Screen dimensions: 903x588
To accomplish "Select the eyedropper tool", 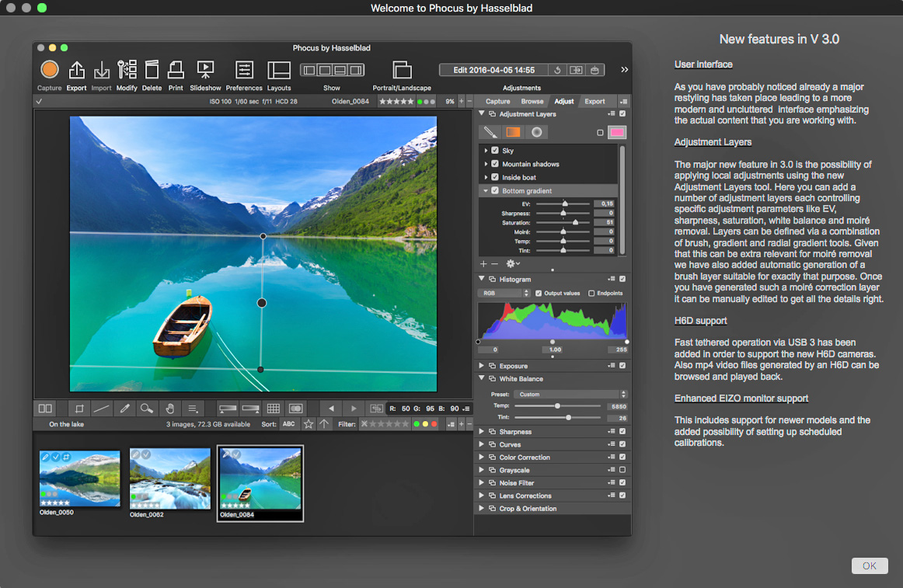I will 124,409.
